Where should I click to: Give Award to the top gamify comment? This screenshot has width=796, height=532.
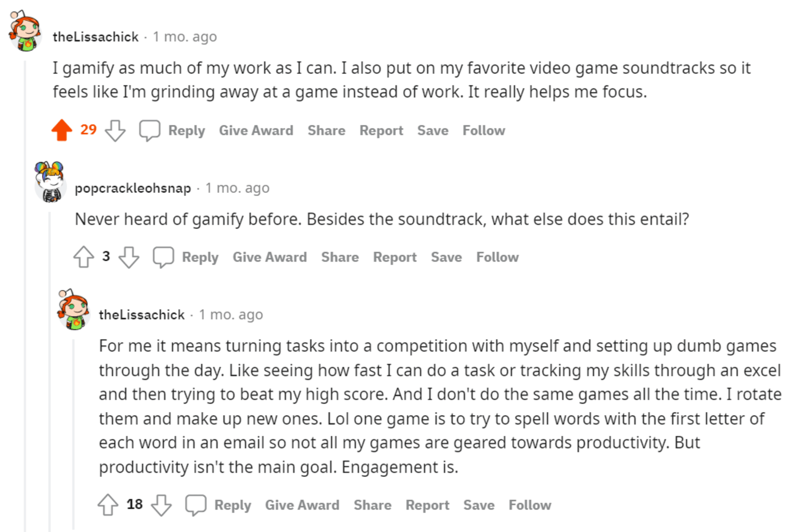click(x=256, y=130)
